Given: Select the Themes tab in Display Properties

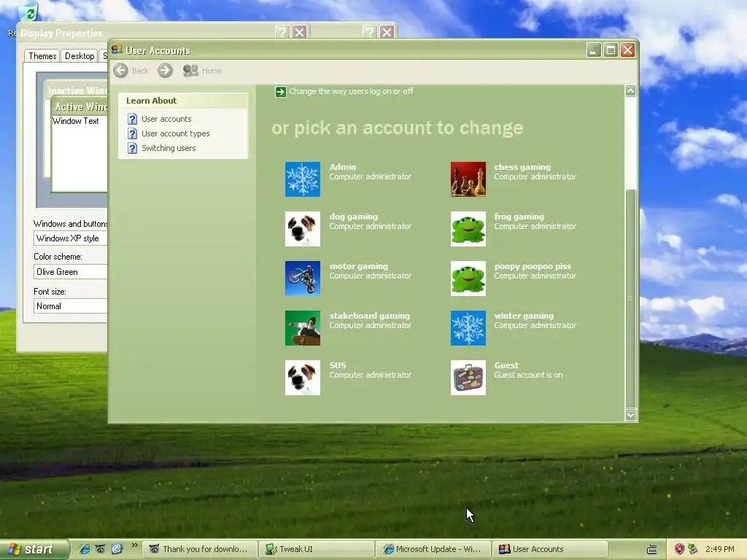Looking at the screenshot, I should (42, 55).
